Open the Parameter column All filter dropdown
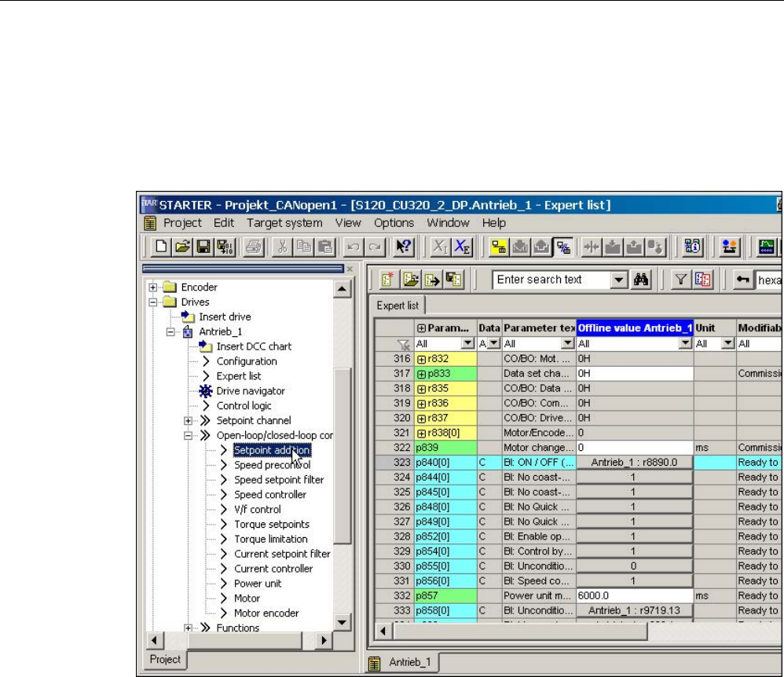The width and height of the screenshot is (784, 677). [x=467, y=343]
